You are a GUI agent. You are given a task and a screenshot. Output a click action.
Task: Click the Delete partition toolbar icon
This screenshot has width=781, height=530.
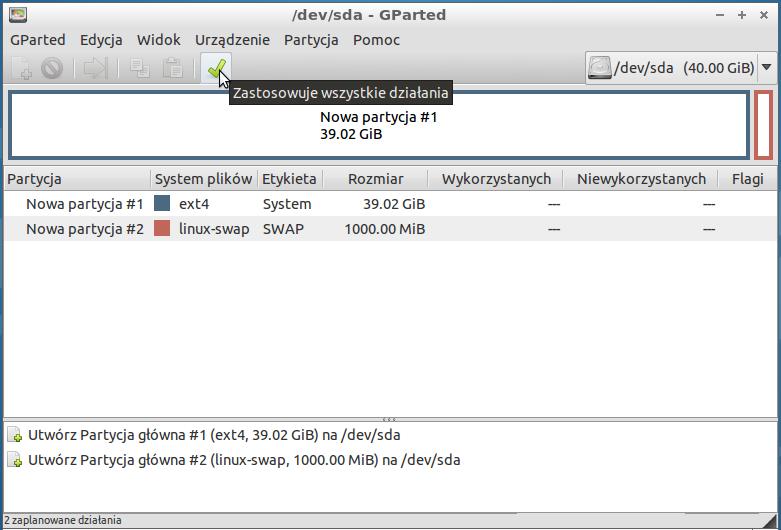(52, 68)
